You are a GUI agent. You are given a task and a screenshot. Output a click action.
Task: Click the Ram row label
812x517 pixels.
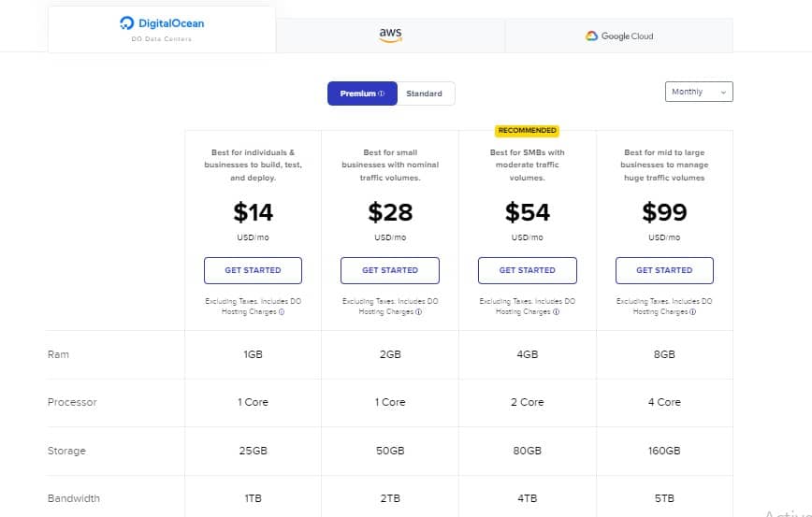[58, 354]
